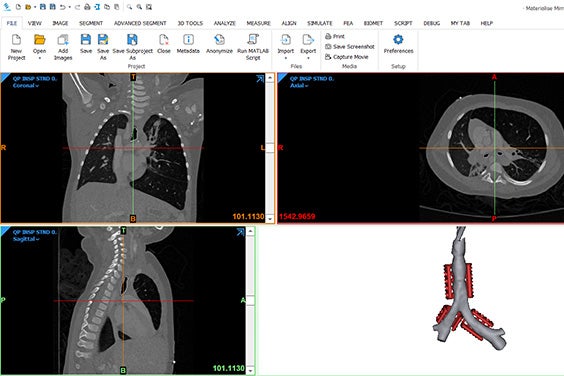
Task: Open the Axial view orientation dropdown
Action: pos(299,86)
